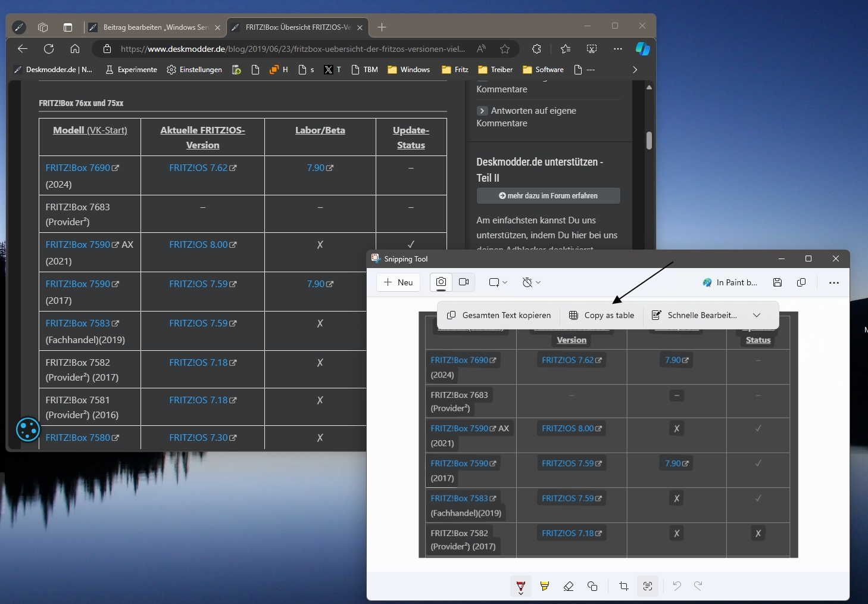Launch Copilot in Edge
The width and height of the screenshot is (868, 604).
click(642, 49)
